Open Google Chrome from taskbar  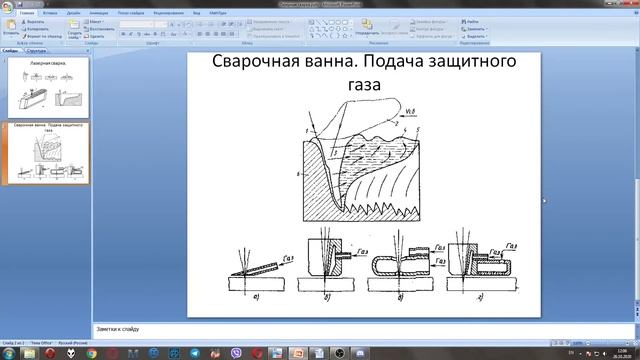[91, 353]
